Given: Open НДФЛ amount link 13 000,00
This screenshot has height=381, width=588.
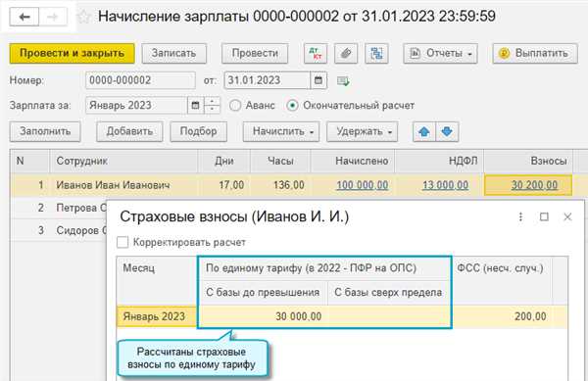Looking at the screenshot, I should pos(445,185).
